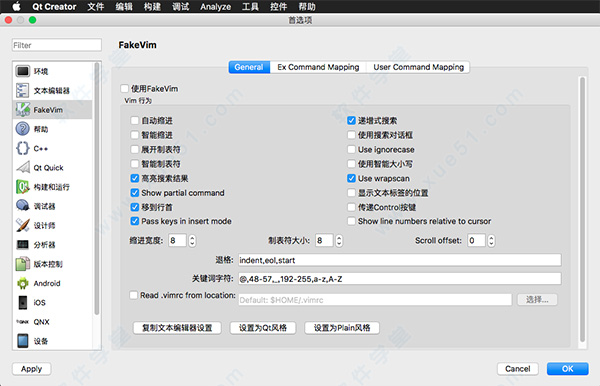
Task: Open the Analyze menu
Action: (215, 7)
